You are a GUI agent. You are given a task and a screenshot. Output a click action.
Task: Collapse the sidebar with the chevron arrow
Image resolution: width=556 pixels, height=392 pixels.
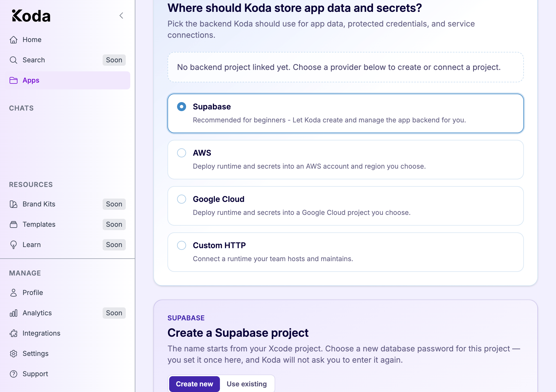(x=122, y=16)
